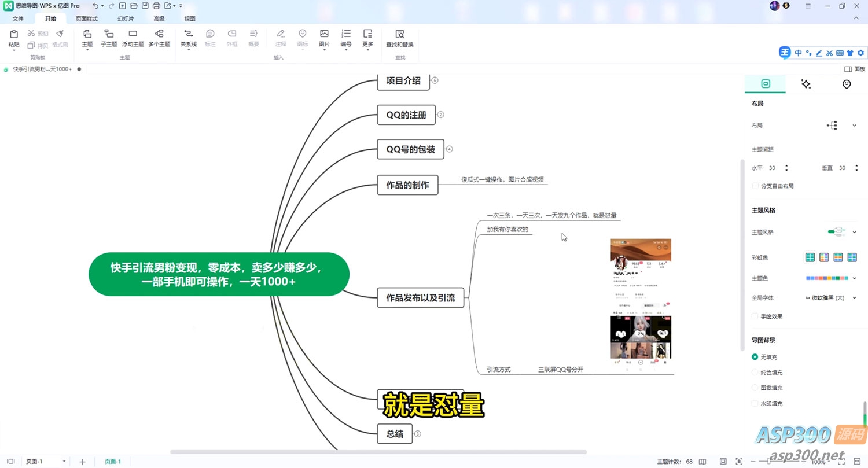This screenshot has width=868, height=468.
Task: Click the horizontal canvas scrollbar
Action: click(x=378, y=452)
